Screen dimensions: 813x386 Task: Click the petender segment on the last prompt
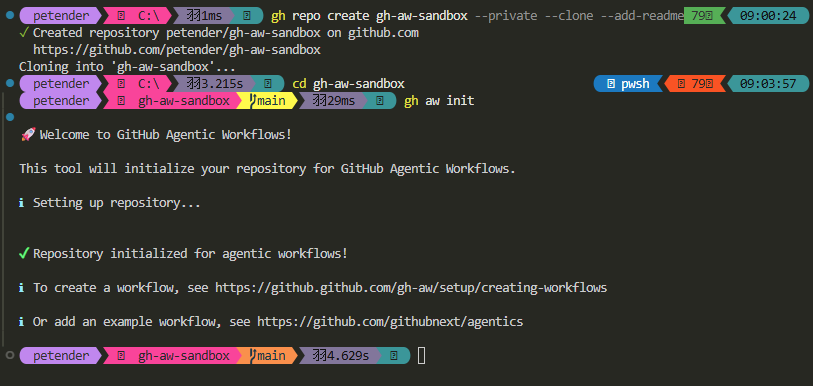[x=61, y=355]
